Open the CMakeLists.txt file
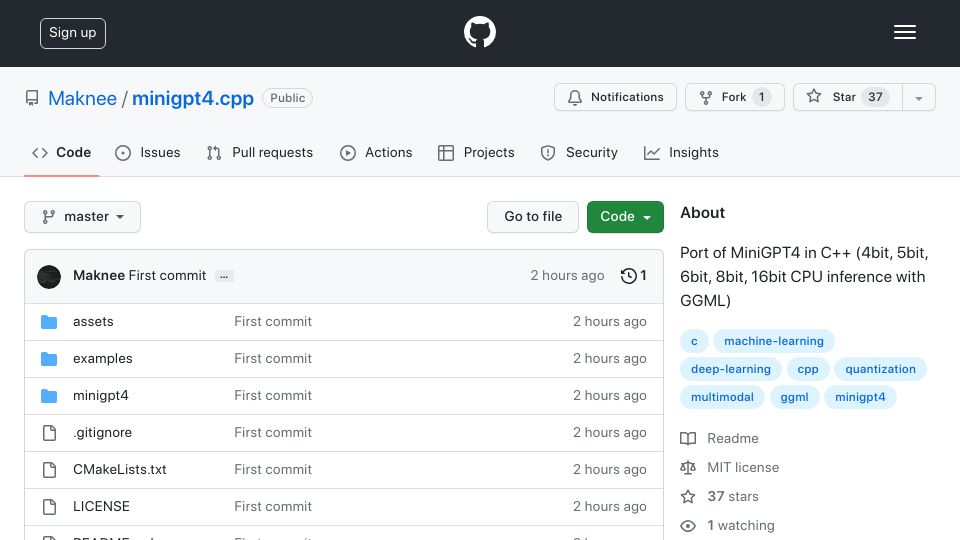 click(120, 470)
